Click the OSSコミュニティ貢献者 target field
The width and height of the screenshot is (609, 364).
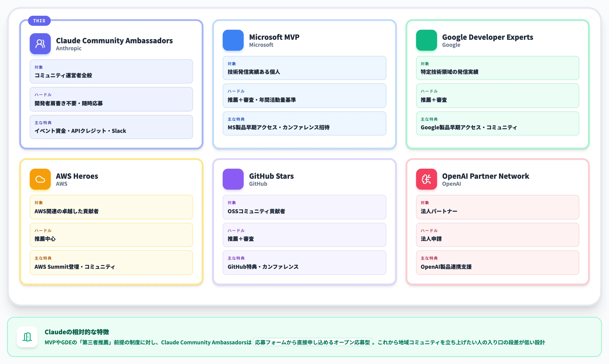(304, 207)
